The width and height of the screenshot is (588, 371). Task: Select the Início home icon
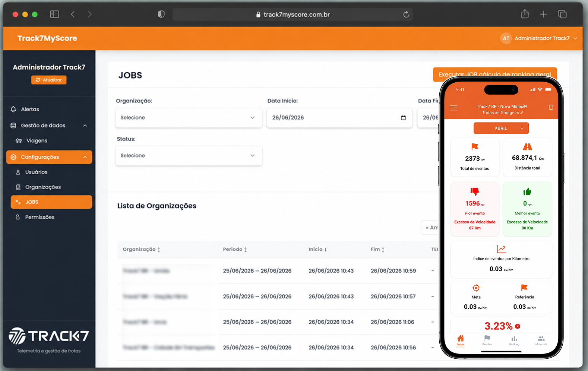click(461, 340)
